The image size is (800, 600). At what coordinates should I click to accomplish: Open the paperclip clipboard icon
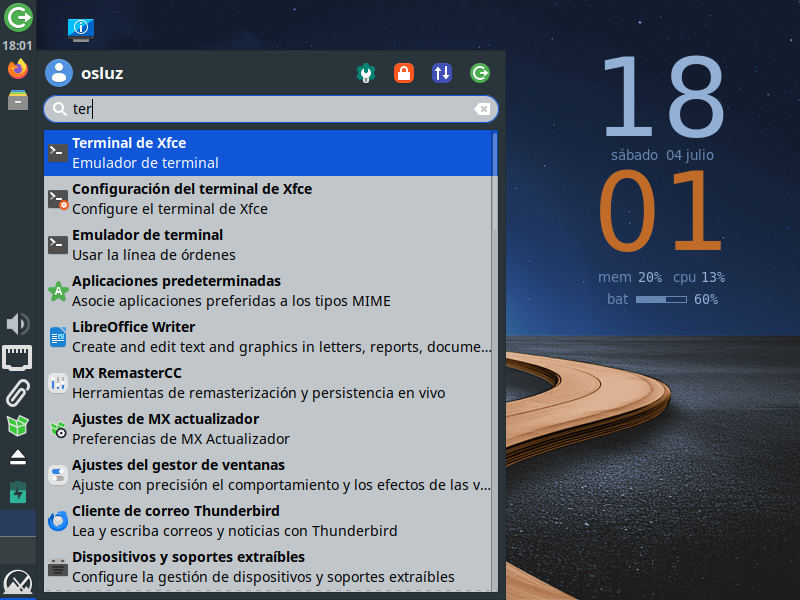[x=18, y=392]
